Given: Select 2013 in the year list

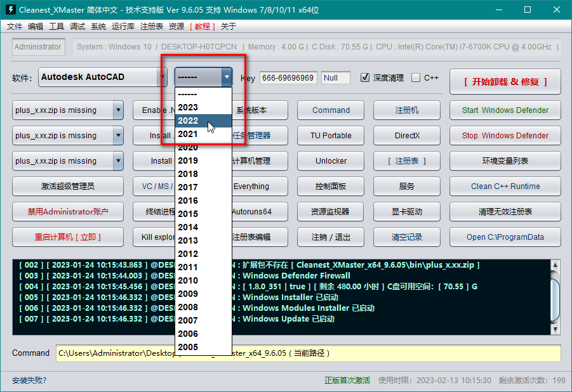Looking at the screenshot, I should tap(203, 240).
